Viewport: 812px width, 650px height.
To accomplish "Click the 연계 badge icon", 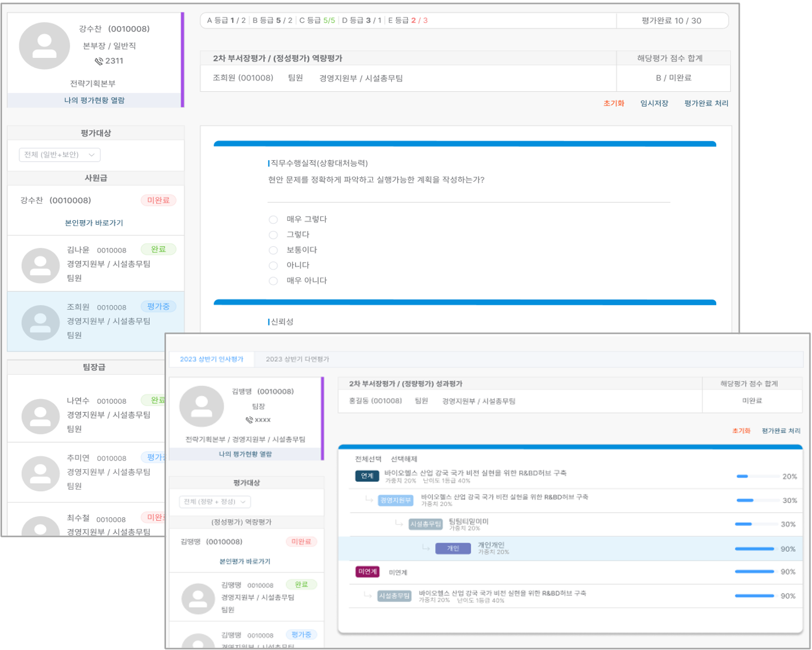I will coord(367,476).
